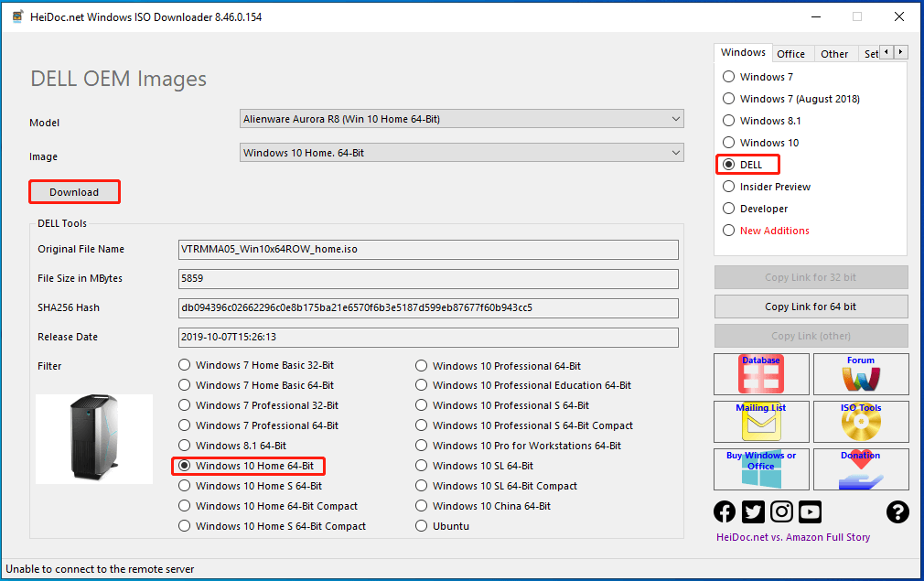The width and height of the screenshot is (924, 581).
Task: Click the File Size in MBytes field
Action: (x=428, y=279)
